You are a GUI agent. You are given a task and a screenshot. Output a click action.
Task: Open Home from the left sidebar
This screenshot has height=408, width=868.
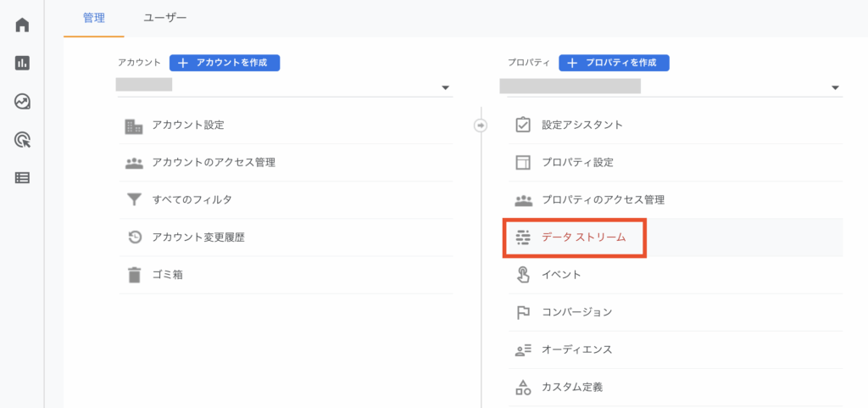(22, 24)
